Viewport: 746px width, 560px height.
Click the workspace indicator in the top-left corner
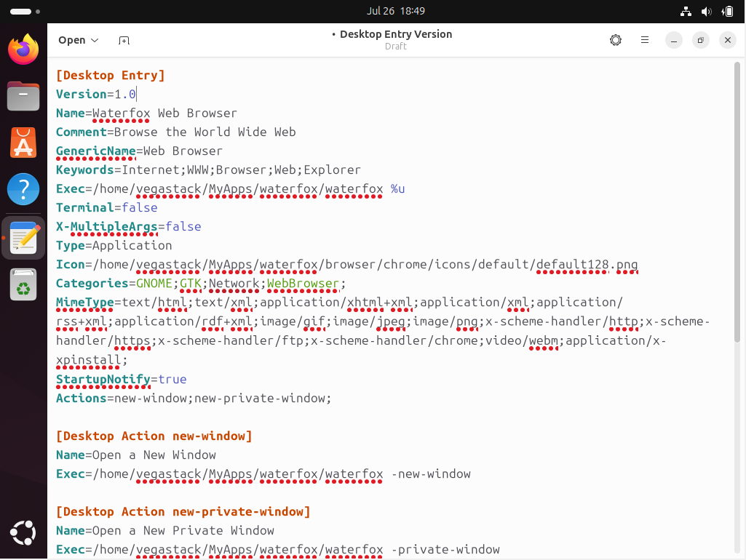click(x=25, y=12)
